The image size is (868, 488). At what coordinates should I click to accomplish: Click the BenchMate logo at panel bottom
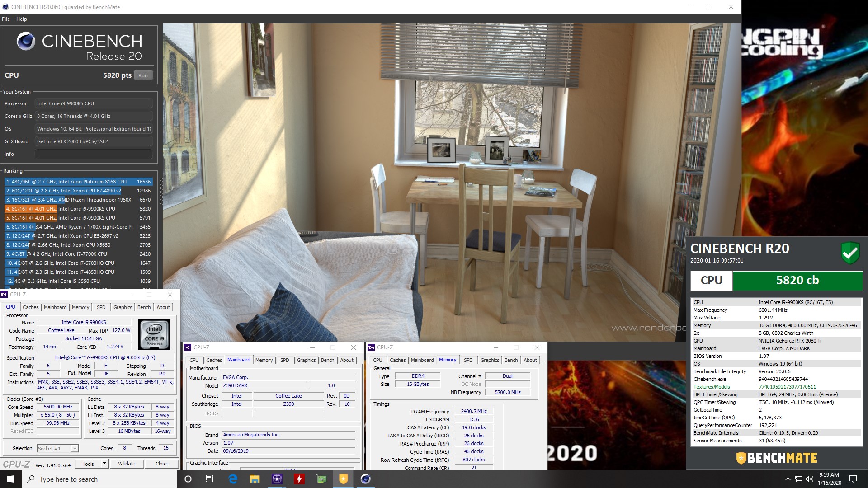pos(776,458)
